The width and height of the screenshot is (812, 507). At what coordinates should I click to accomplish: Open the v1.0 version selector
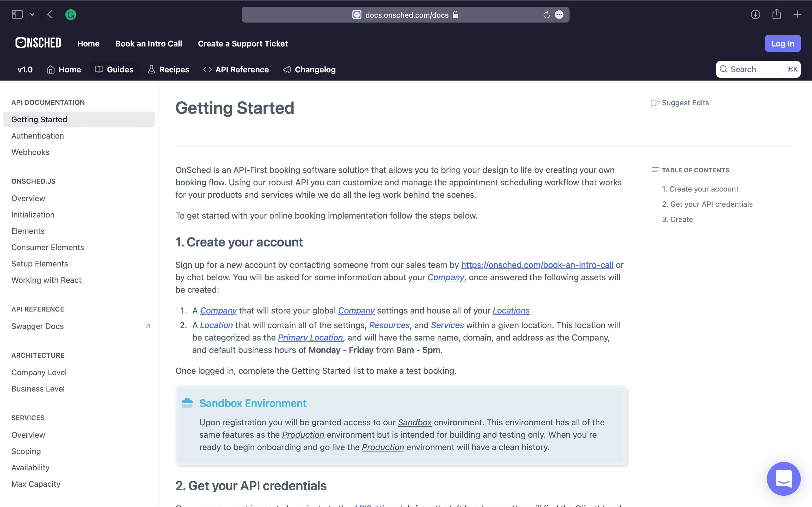pyautogui.click(x=25, y=69)
